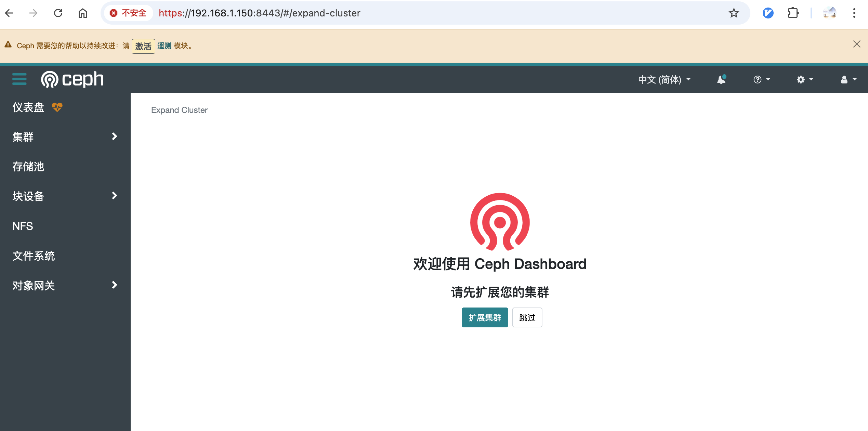Click the 遥测 module link
Viewport: 868px width, 431px height.
pyautogui.click(x=165, y=46)
